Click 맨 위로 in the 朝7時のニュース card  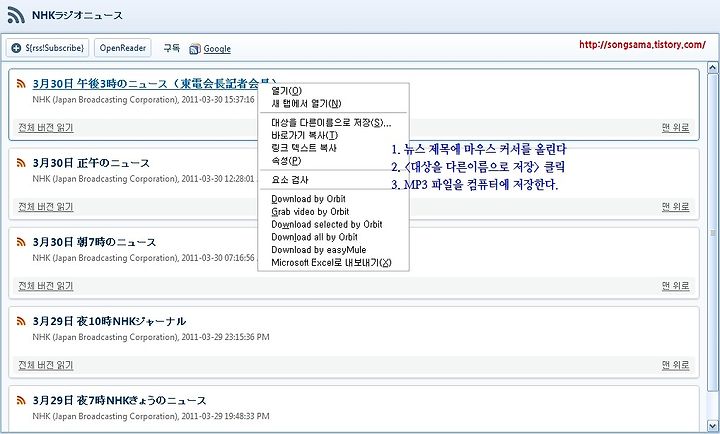click(x=675, y=286)
